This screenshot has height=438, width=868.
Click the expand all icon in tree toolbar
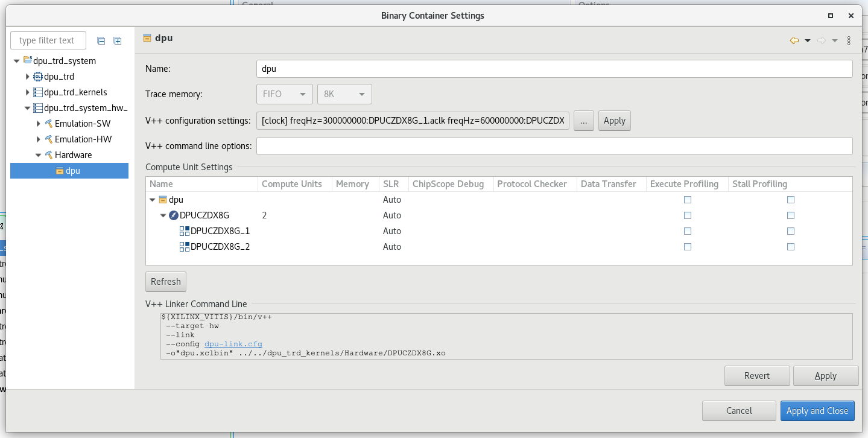(118, 40)
